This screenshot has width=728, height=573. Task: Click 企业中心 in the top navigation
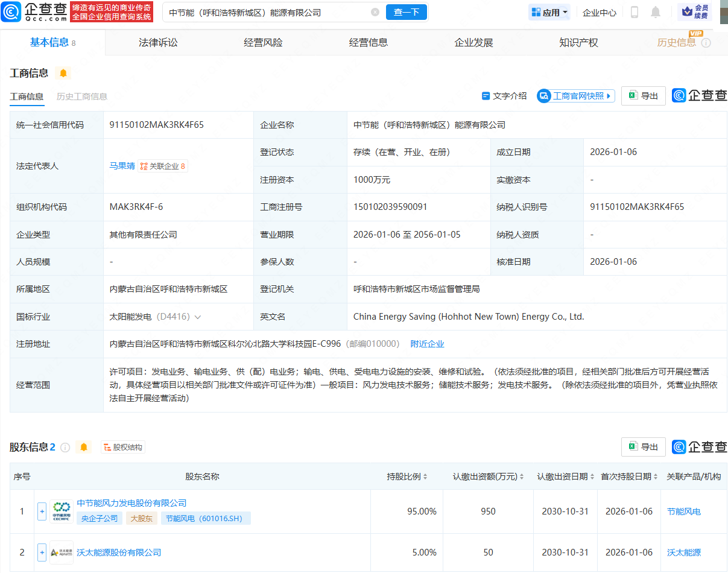pos(599,11)
